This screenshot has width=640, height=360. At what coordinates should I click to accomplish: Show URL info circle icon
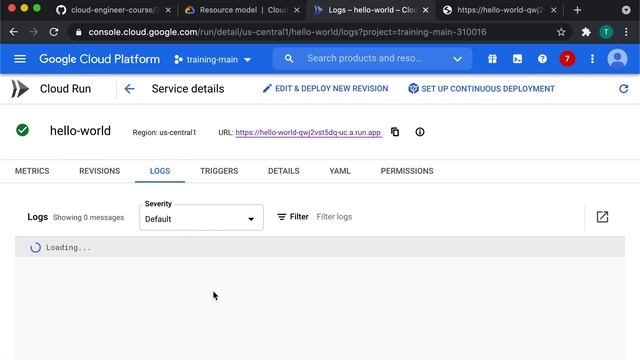click(x=420, y=132)
